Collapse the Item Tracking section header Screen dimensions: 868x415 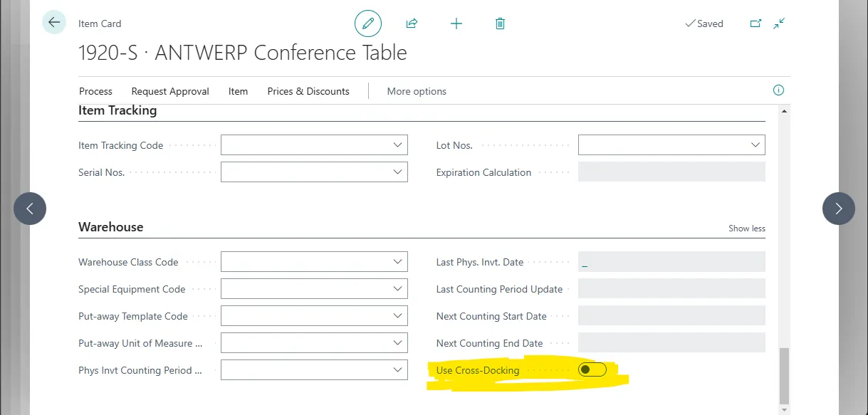point(117,110)
